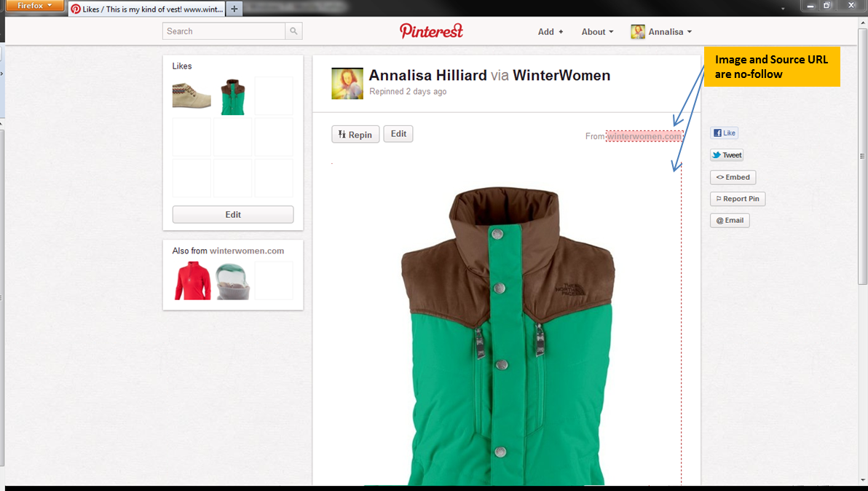868x491 pixels.
Task: Open Annalisa Hilliard profile link
Action: (428, 75)
